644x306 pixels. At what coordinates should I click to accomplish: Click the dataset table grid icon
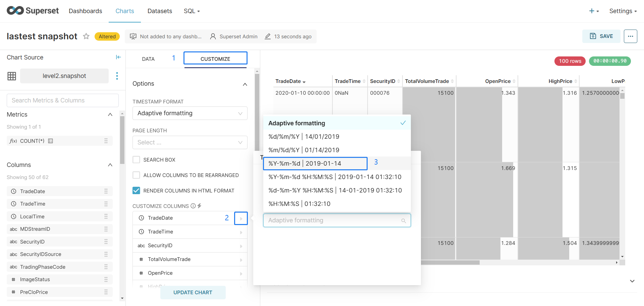12,76
